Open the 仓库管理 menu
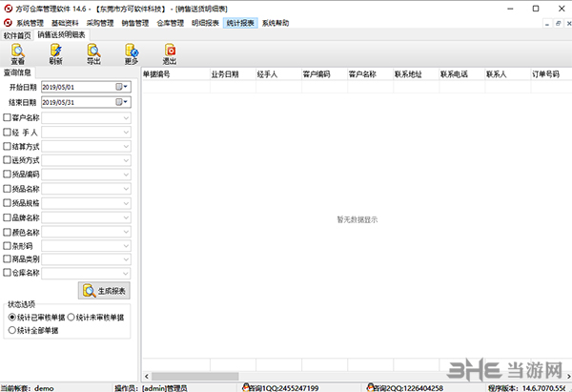 tap(170, 23)
